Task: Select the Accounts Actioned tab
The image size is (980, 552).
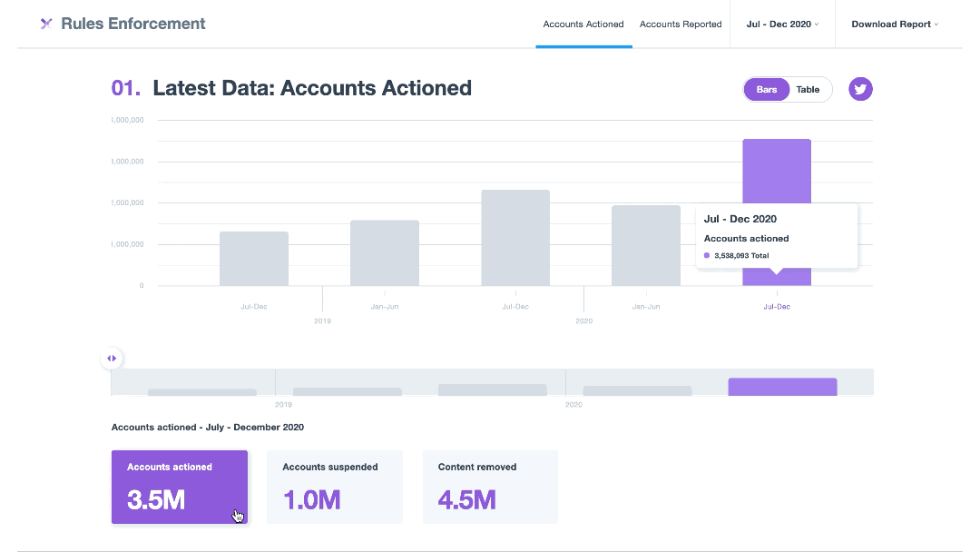Action: coord(583,25)
